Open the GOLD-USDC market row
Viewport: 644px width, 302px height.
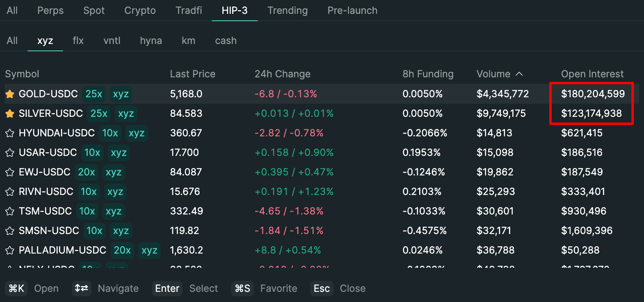48,94
